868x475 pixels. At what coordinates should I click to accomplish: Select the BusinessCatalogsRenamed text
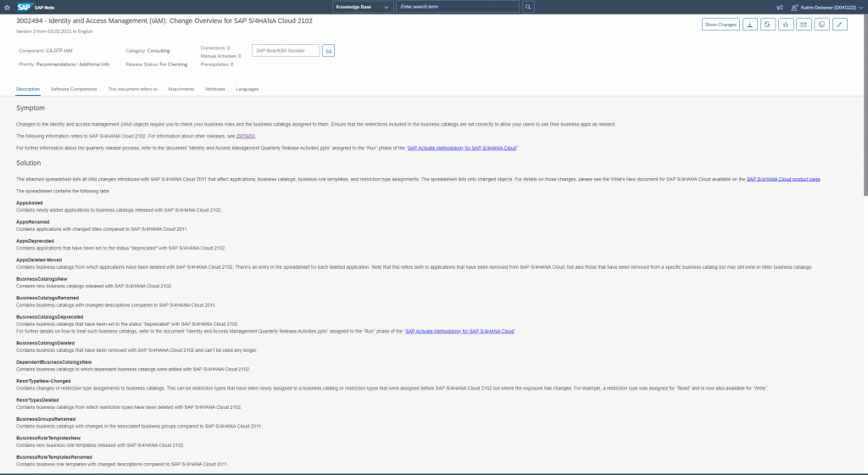(47, 298)
